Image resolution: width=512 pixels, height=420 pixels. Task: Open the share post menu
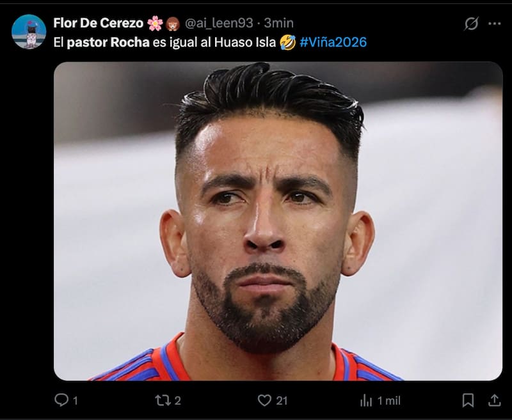coord(494,400)
